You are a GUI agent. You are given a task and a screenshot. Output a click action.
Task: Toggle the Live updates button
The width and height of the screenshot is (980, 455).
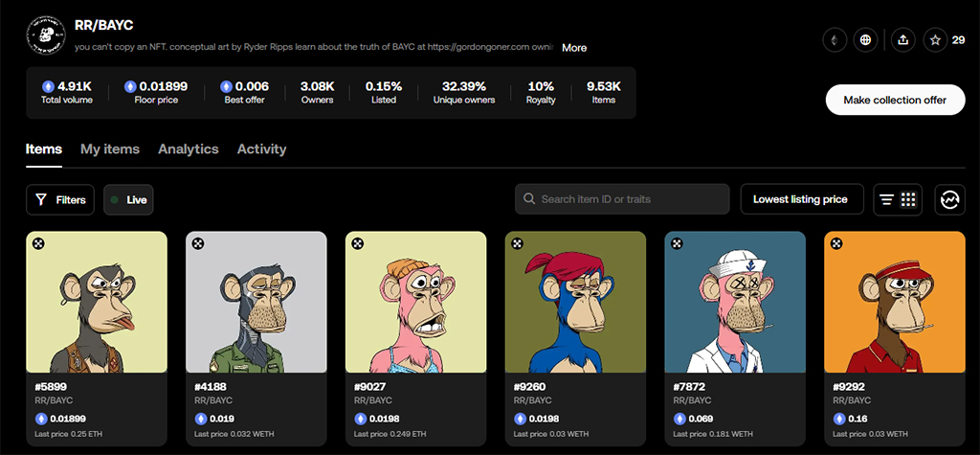point(128,199)
